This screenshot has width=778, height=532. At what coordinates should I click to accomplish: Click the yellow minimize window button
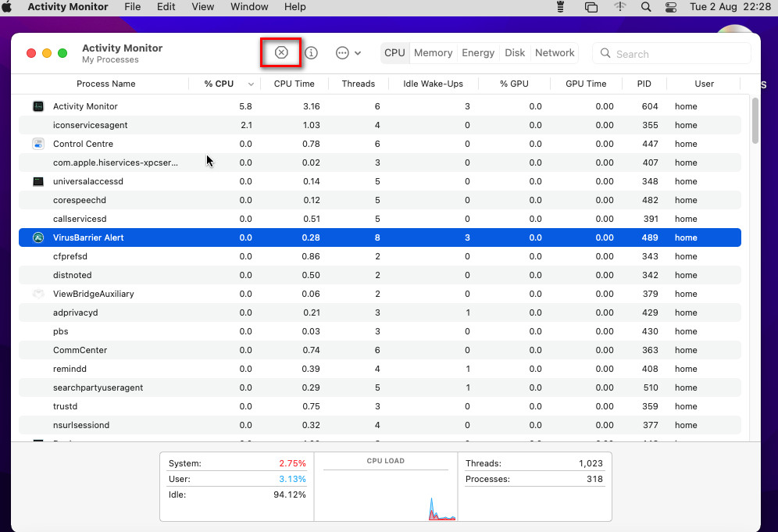(47, 53)
